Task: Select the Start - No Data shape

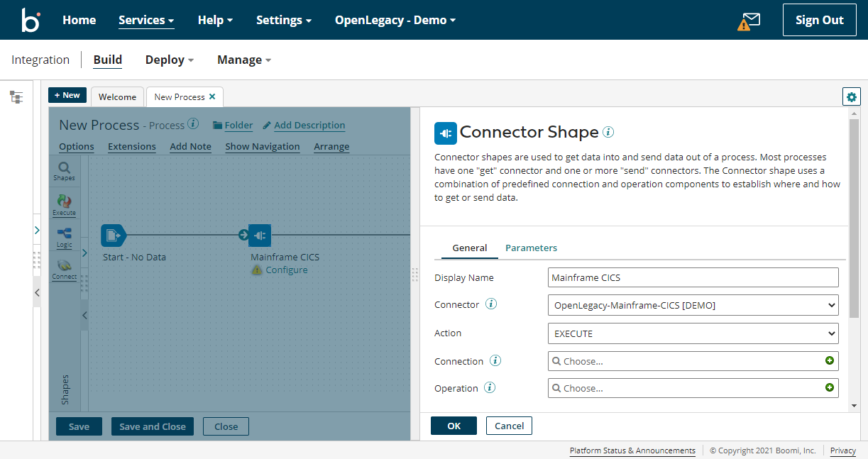Action: click(x=114, y=235)
